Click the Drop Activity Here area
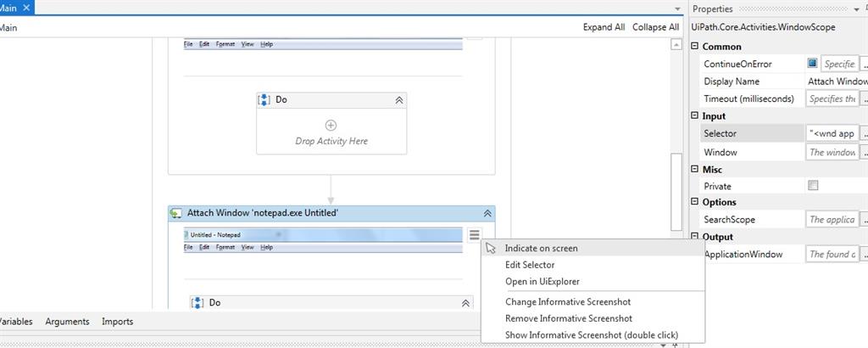The image size is (868, 348). [x=331, y=132]
